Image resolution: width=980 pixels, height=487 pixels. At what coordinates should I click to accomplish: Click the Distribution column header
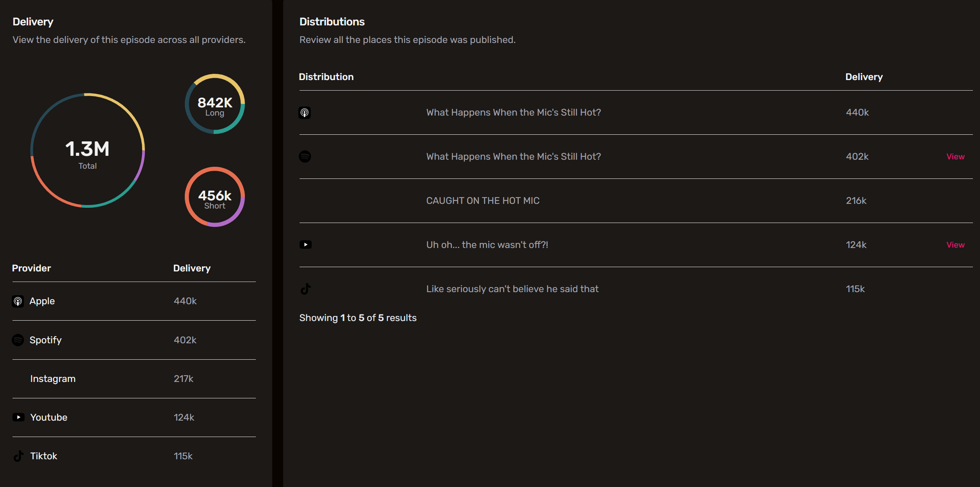point(326,77)
